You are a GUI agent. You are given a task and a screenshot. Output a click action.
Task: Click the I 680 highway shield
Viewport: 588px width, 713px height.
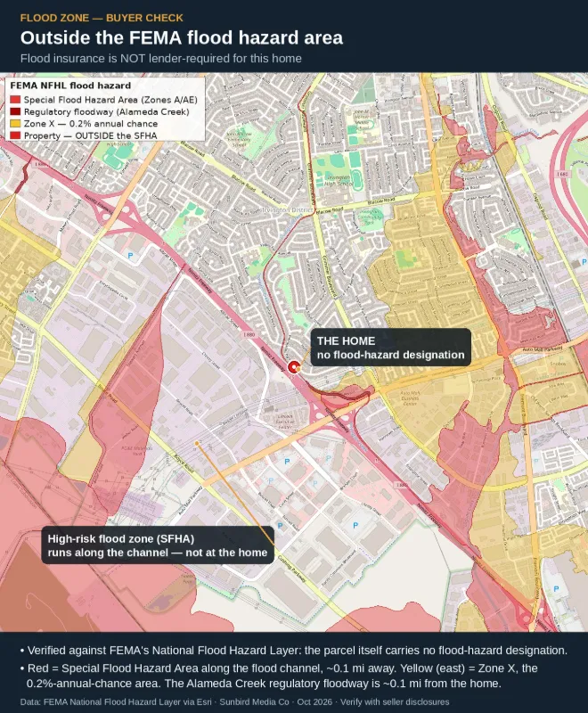562,174
